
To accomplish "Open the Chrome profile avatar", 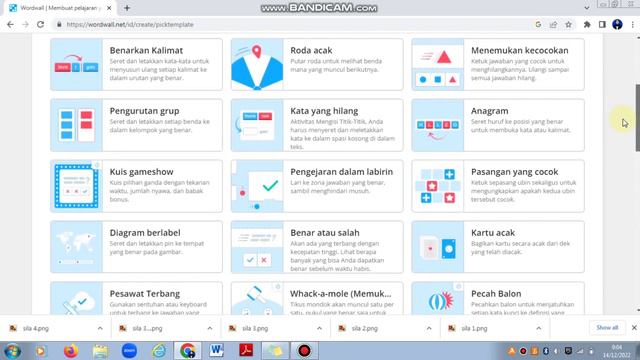I will [617, 24].
